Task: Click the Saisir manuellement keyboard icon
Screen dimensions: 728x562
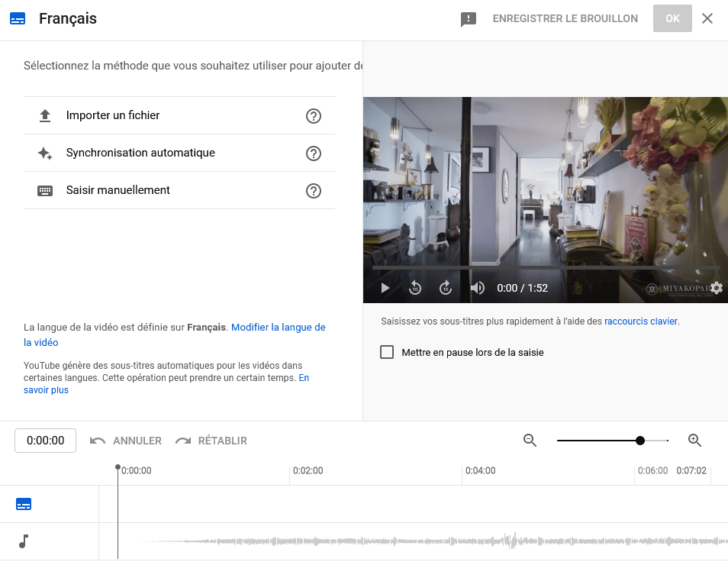Action: coord(46,189)
